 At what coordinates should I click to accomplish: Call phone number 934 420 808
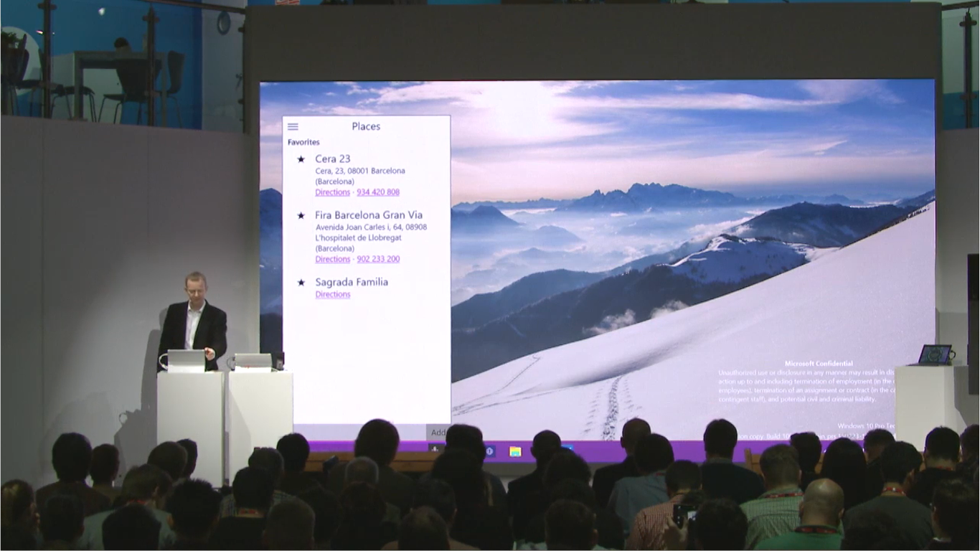click(377, 192)
